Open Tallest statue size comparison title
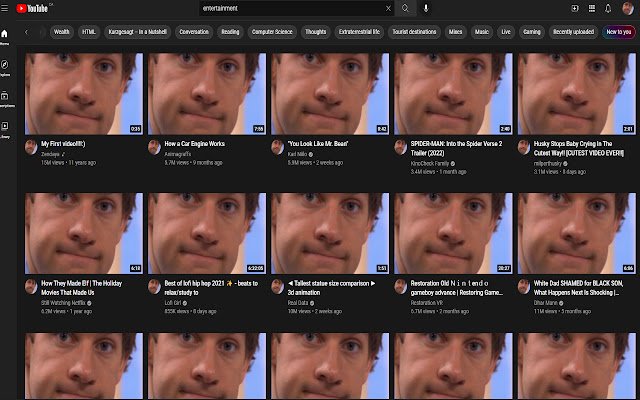The image size is (640, 400). 331,288
